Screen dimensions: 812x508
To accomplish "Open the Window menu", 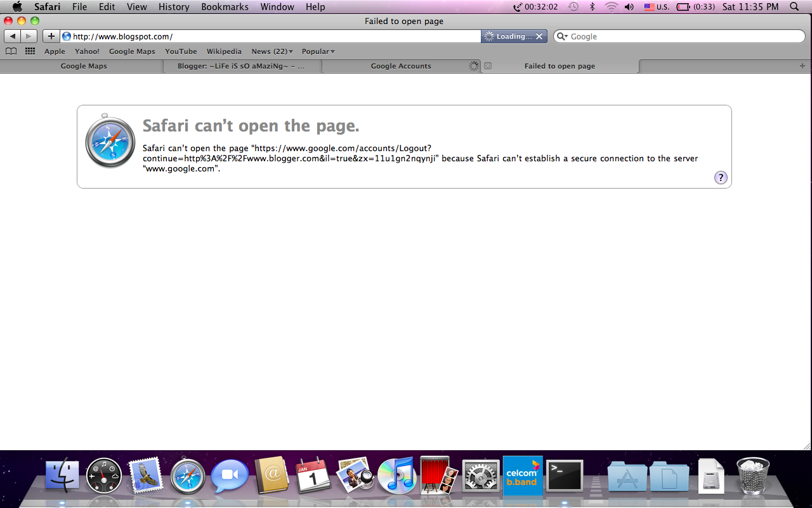I will point(277,7).
